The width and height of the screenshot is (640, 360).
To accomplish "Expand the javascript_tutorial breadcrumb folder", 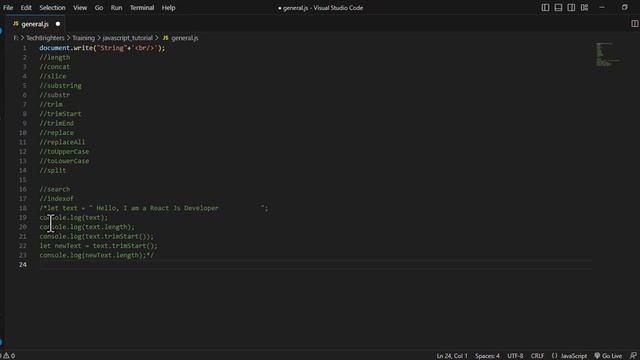I will click(127, 38).
